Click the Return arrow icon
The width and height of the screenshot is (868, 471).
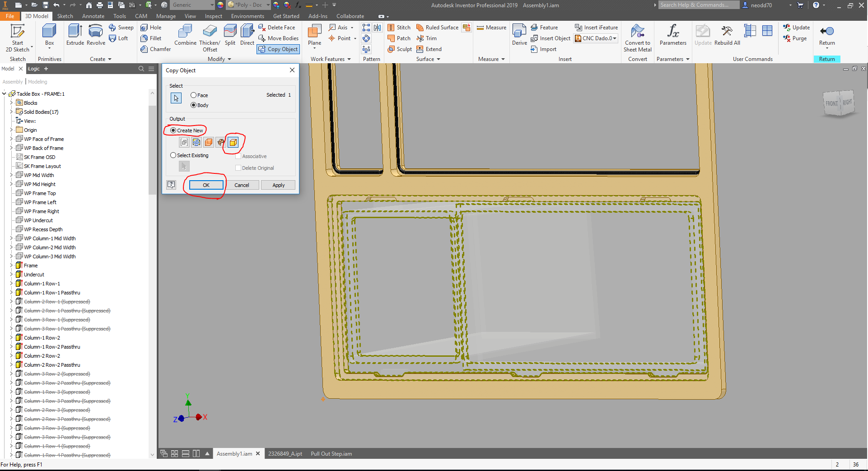click(827, 31)
